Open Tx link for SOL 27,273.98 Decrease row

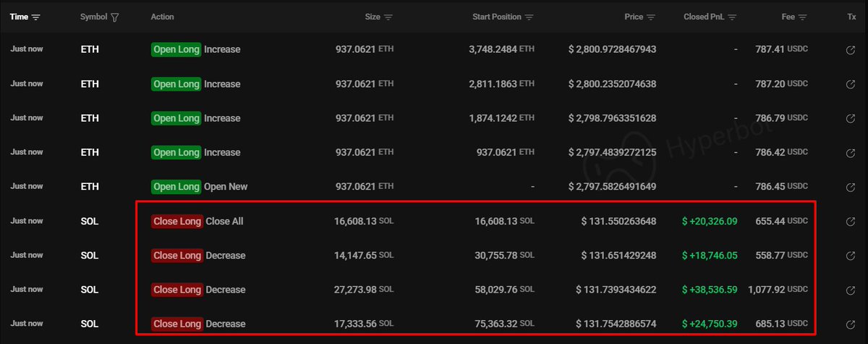click(x=851, y=290)
